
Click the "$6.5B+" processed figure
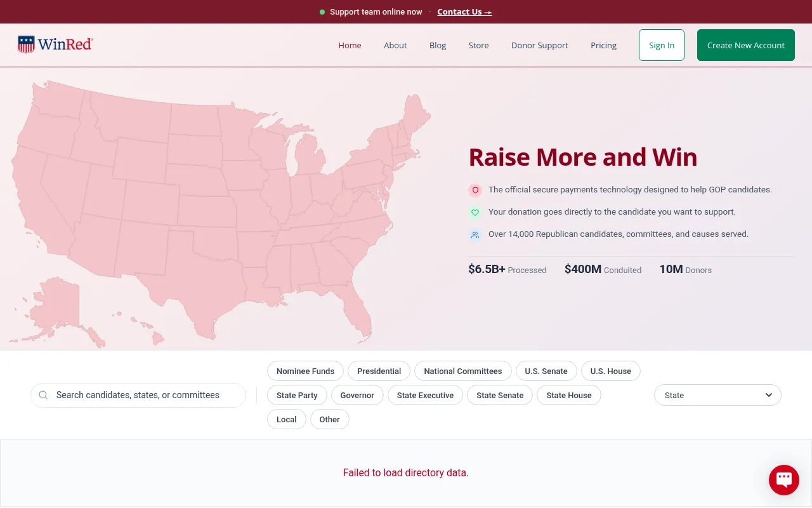487,269
